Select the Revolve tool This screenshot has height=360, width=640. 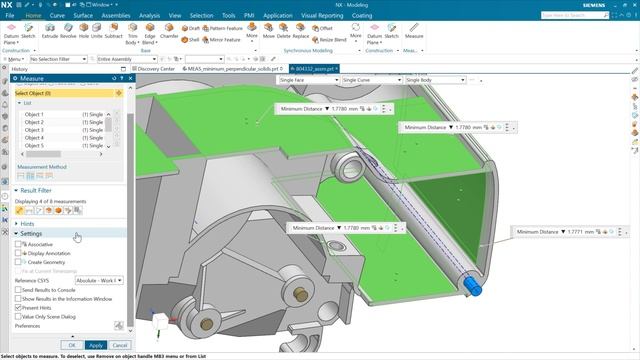click(68, 31)
